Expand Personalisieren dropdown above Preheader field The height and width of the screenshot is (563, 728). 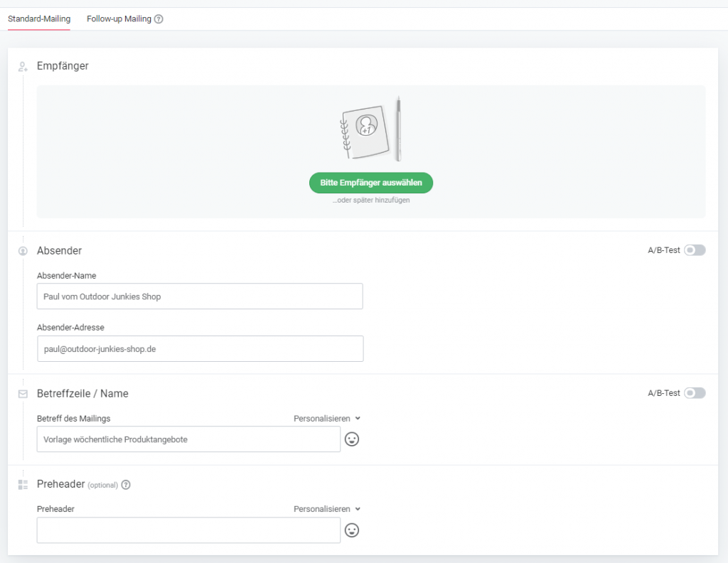[x=327, y=509]
